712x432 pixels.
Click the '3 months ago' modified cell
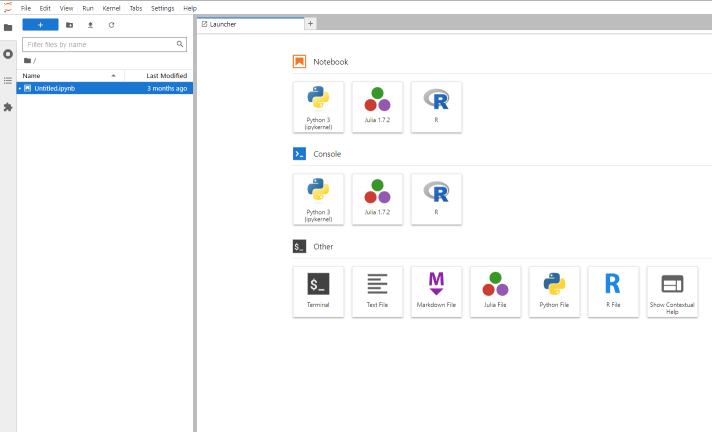(x=167, y=88)
